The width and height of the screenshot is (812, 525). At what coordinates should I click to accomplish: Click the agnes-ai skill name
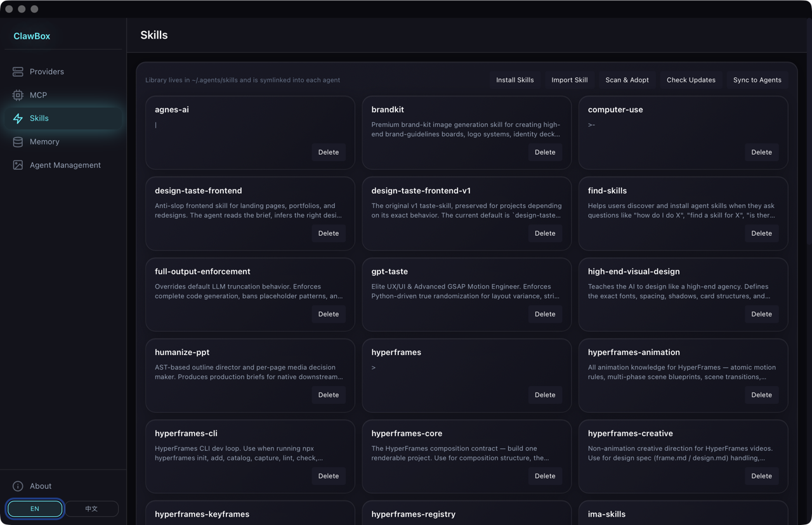point(172,110)
